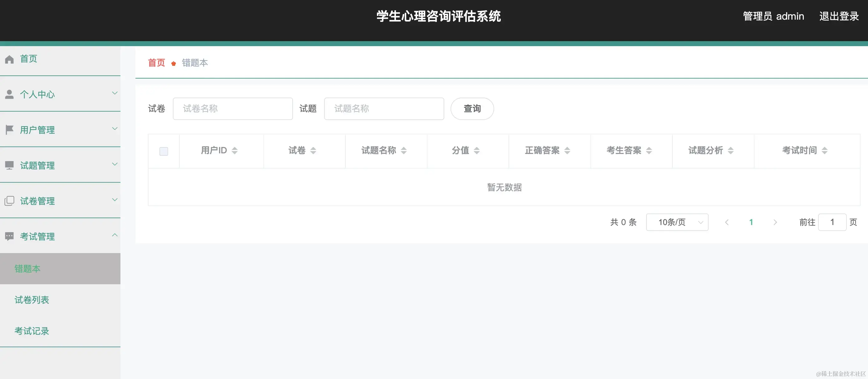Click the monitor icon next to 试题管理
The width and height of the screenshot is (868, 379).
pos(9,165)
